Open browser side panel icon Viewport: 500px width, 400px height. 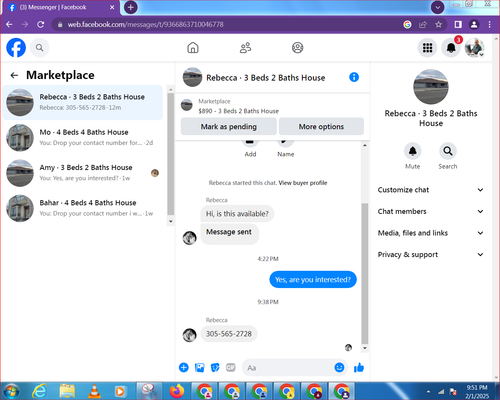click(458, 24)
